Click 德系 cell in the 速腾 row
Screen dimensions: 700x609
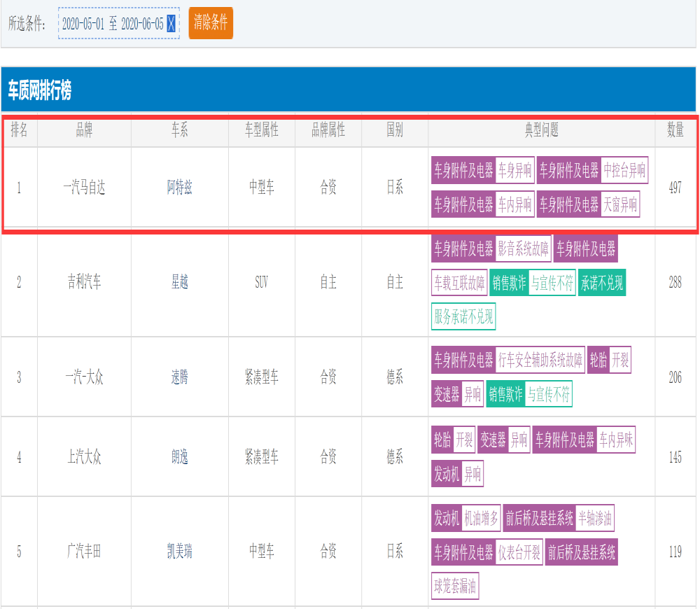tap(395, 377)
